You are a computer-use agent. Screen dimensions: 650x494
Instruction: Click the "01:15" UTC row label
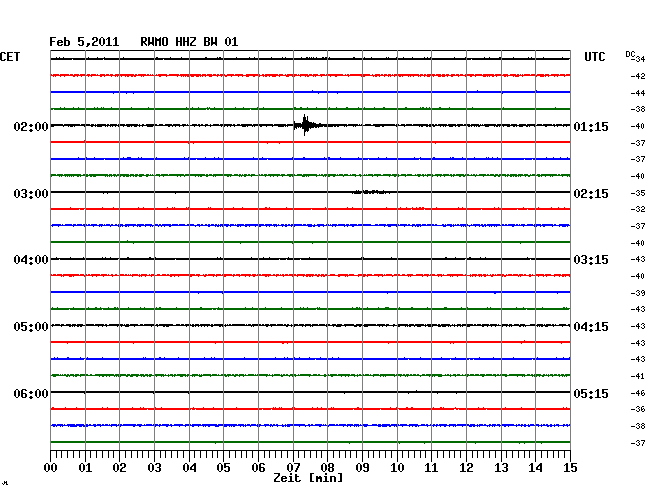pos(591,126)
